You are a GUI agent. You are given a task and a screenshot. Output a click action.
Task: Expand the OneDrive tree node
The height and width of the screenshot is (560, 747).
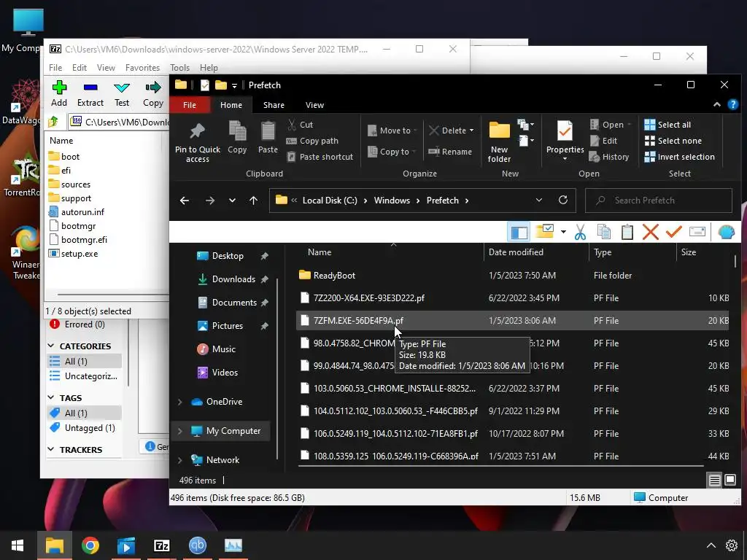[179, 402]
